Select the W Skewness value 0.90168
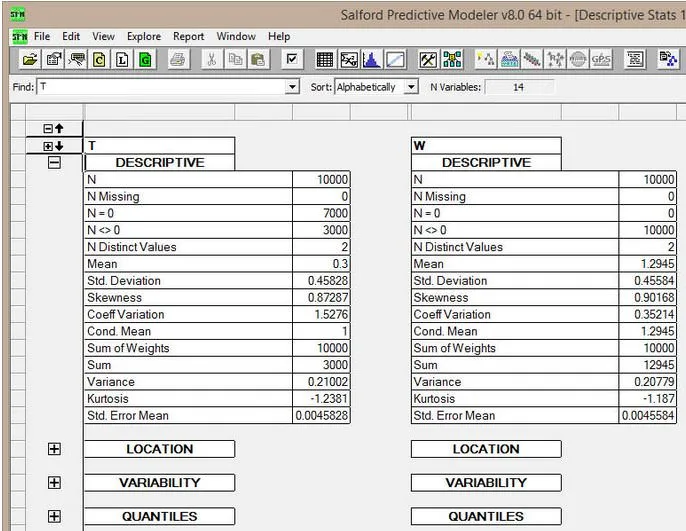Image resolution: width=686 pixels, height=531 pixels. coord(648,298)
